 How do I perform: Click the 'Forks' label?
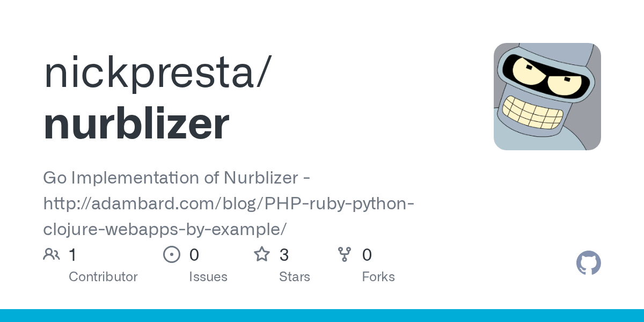(x=378, y=277)
